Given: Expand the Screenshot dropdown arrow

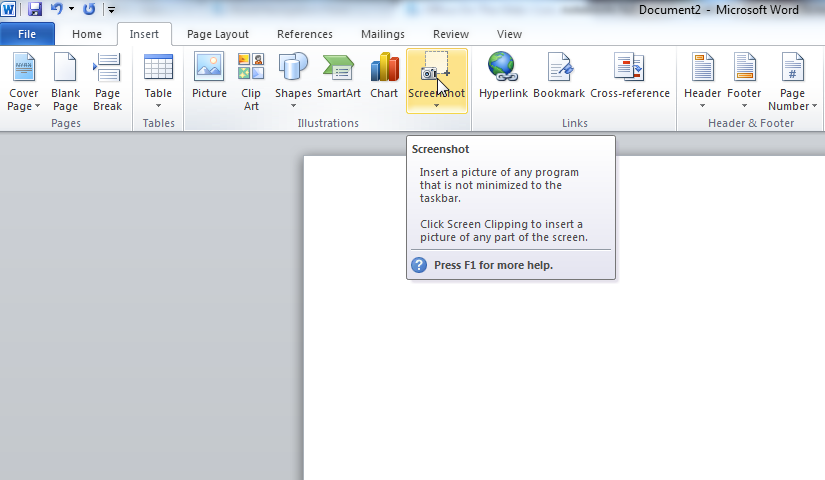Looking at the screenshot, I should coord(436,106).
